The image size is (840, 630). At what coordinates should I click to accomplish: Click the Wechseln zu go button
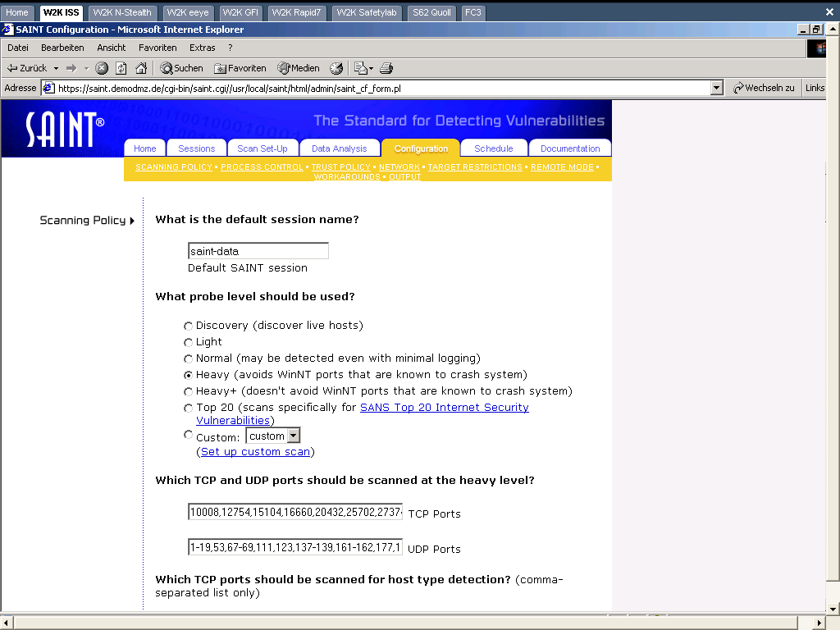764,88
